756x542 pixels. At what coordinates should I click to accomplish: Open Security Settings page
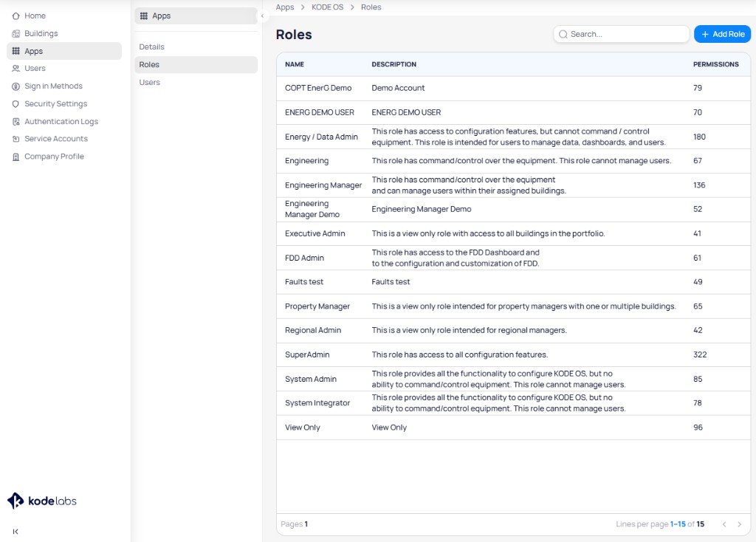click(x=64, y=103)
